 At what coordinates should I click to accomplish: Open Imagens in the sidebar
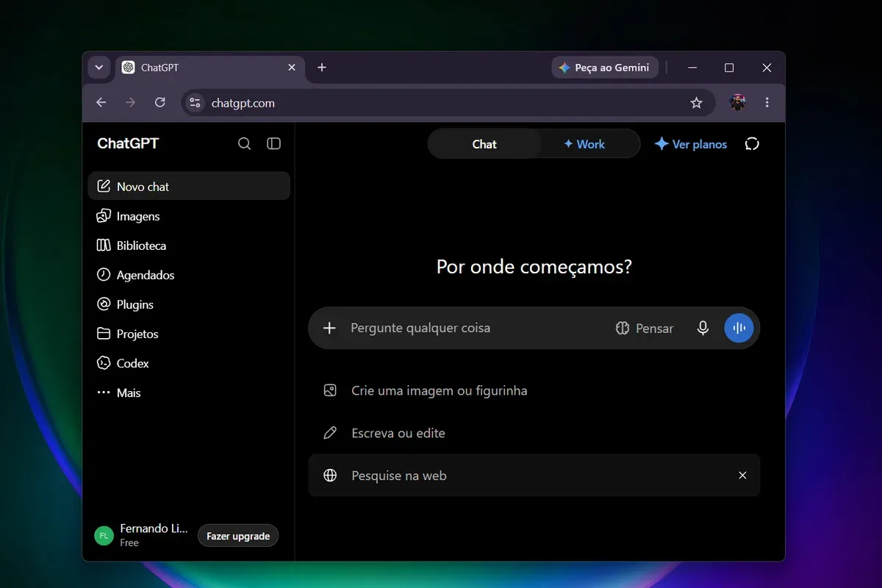tap(189, 216)
